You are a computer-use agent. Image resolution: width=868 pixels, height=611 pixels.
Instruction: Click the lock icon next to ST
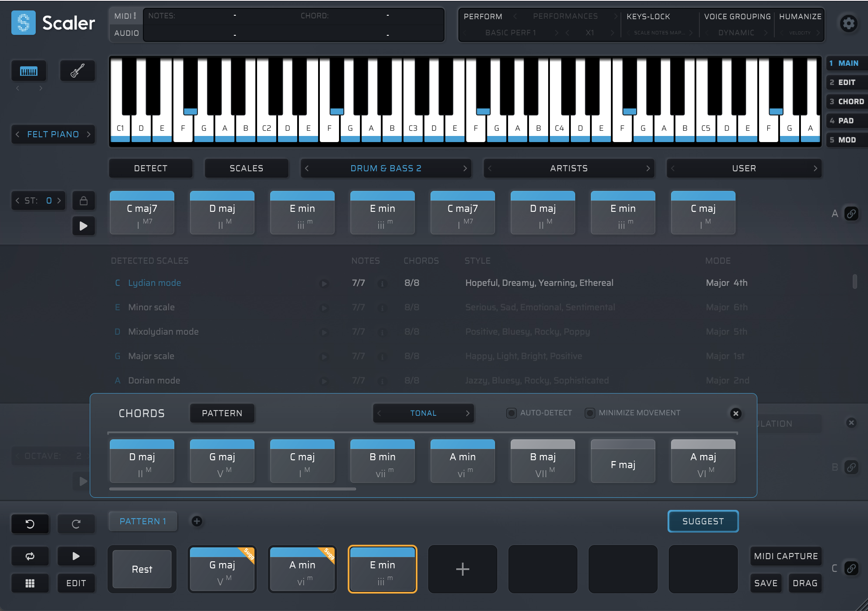[x=84, y=201]
